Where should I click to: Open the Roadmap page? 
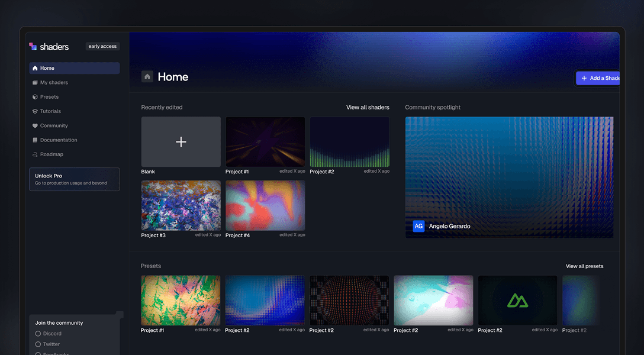(x=75, y=154)
